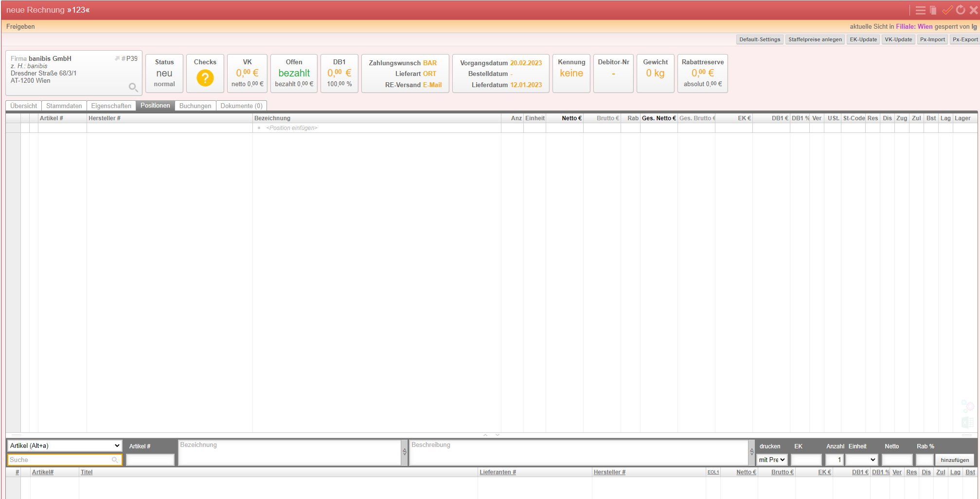Click the Gewicht 0 kg panel
Screen dimensions: 980x499
655,73
